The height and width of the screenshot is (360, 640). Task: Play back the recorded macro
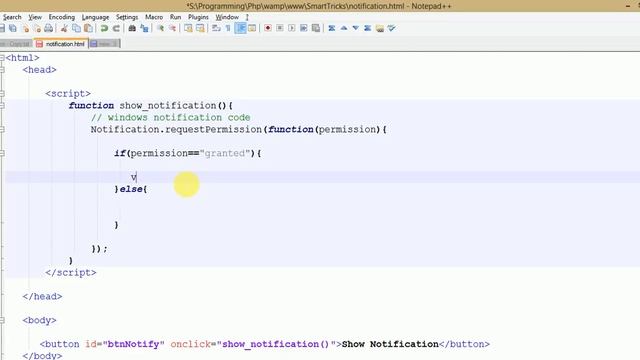(291, 28)
